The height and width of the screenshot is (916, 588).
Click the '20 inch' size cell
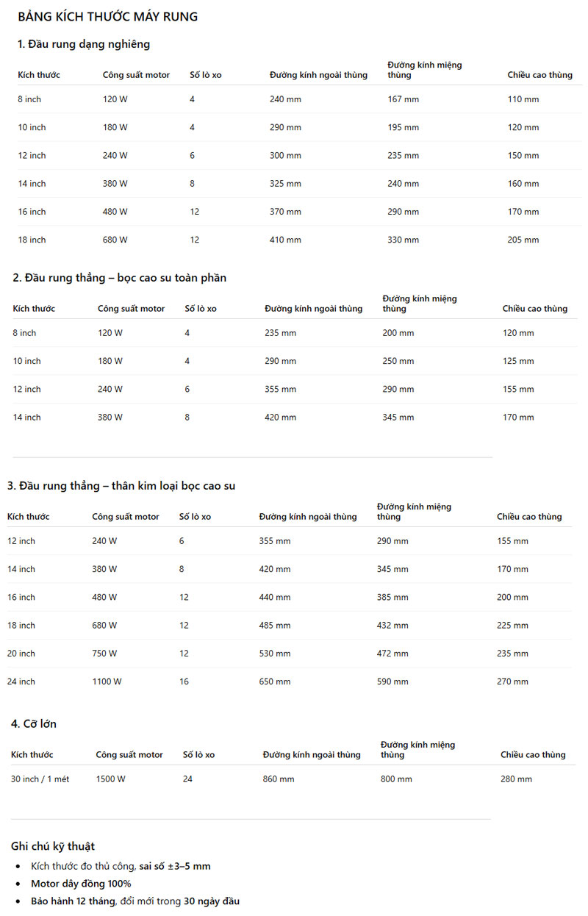pos(21,654)
